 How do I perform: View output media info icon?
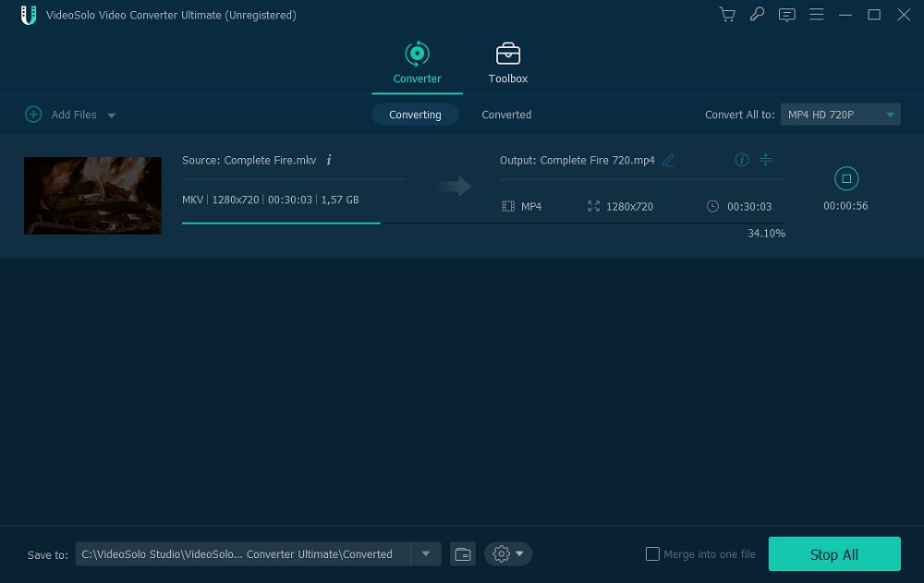[x=741, y=160]
